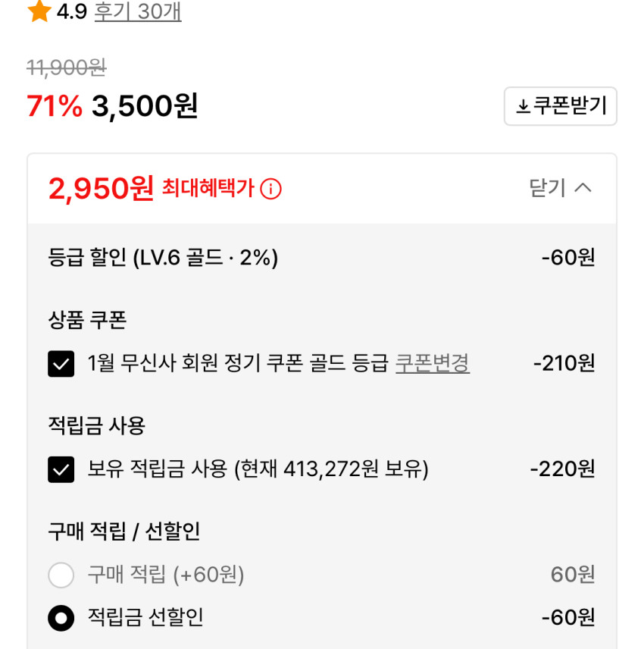Uncheck the 보유 적립금 사용 checkbox
Viewport: 644px width, 649px height.
[61, 470]
